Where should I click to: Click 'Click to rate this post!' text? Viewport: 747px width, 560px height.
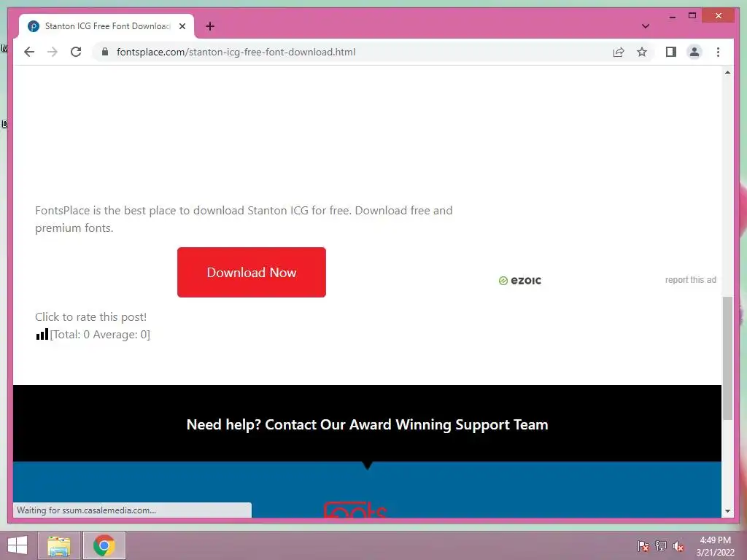91,316
